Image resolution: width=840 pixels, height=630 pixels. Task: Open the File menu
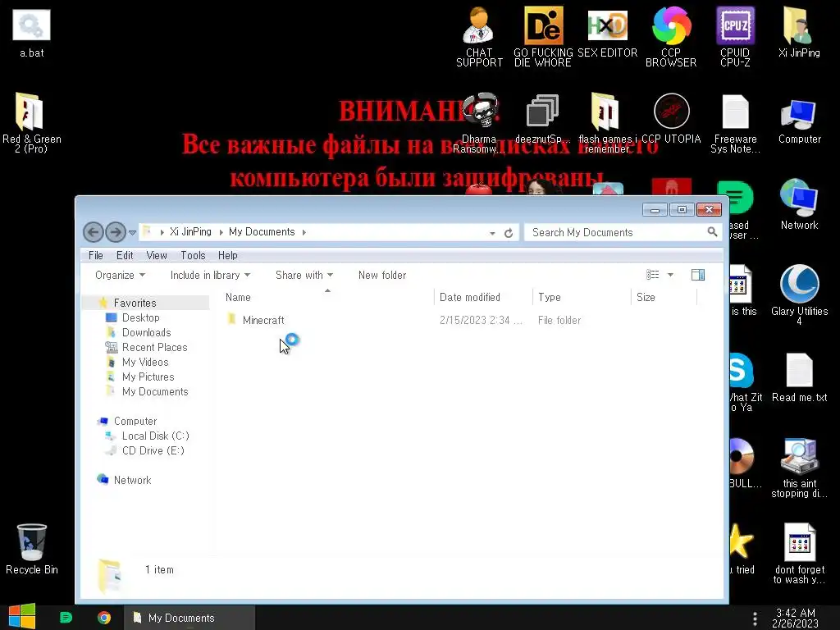(96, 256)
